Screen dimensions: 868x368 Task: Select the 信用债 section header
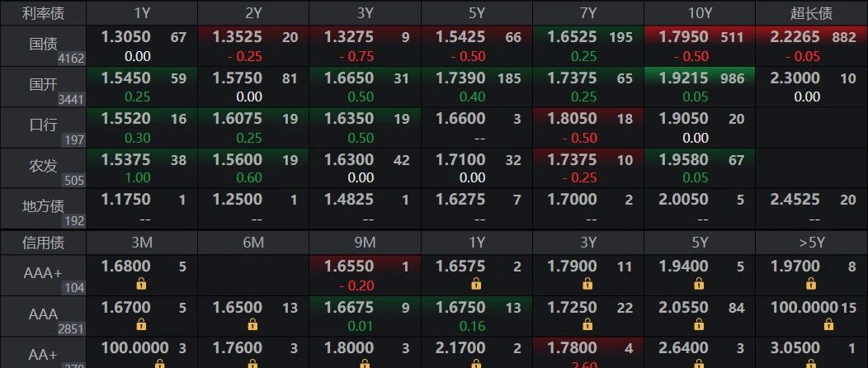click(x=43, y=243)
